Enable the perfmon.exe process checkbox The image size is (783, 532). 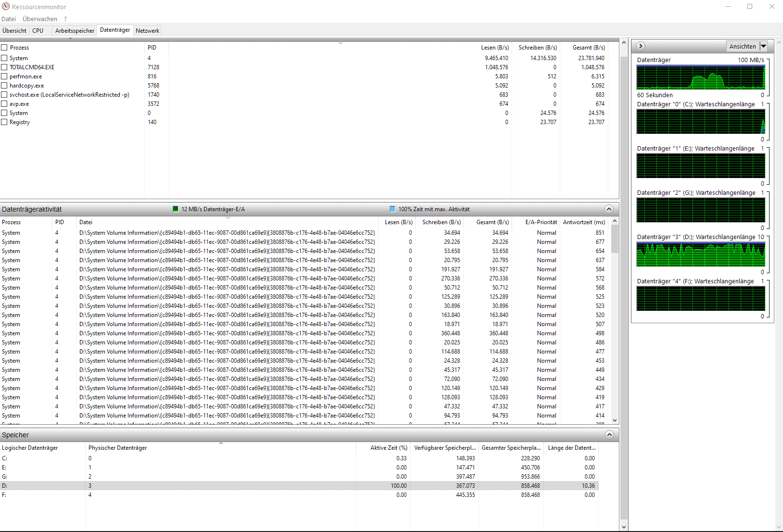coord(4,76)
